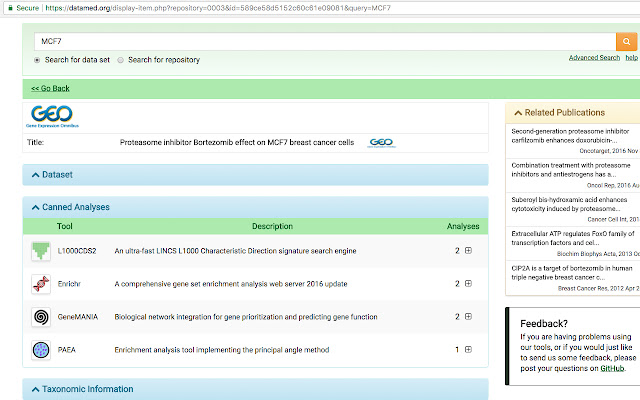Click the Enrichr DNA icon

pos(41,284)
